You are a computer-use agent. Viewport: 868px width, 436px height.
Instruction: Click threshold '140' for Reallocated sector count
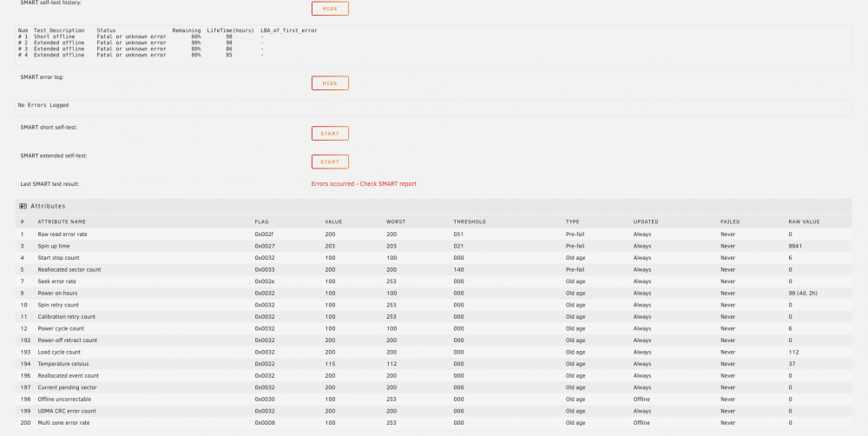[x=458, y=270]
